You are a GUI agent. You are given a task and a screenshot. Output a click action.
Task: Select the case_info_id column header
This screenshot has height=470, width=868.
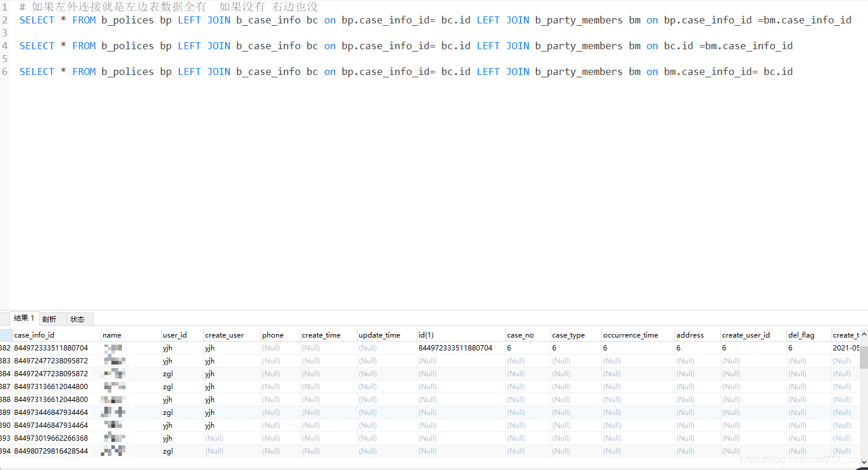56,335
